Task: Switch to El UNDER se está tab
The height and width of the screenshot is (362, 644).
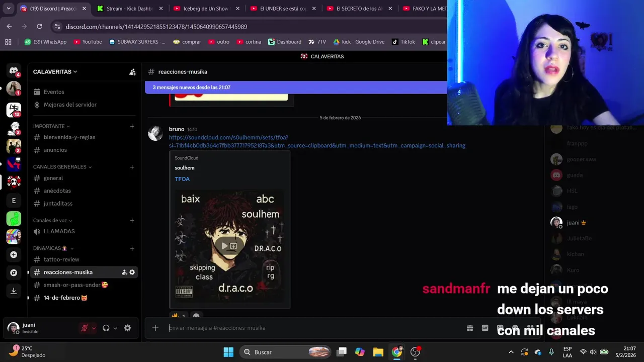Action: point(283,9)
